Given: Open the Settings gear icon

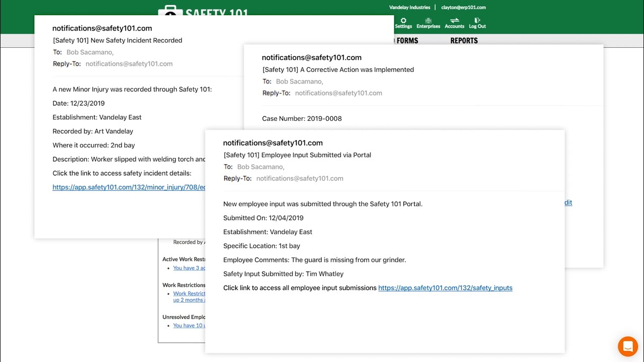Looking at the screenshot, I should 403,21.
